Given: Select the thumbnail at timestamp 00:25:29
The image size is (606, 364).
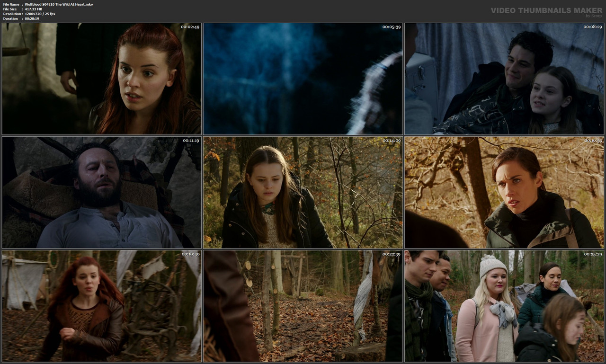Looking at the screenshot, I should [504, 306].
